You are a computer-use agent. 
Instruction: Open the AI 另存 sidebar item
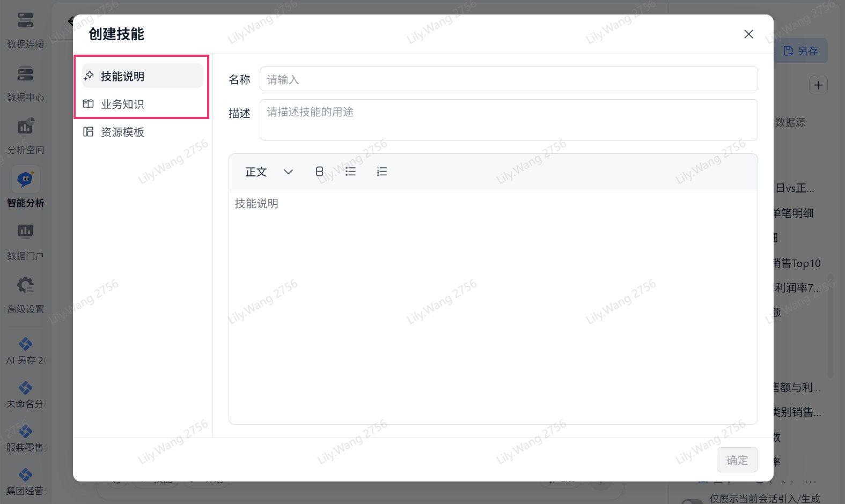[25, 351]
